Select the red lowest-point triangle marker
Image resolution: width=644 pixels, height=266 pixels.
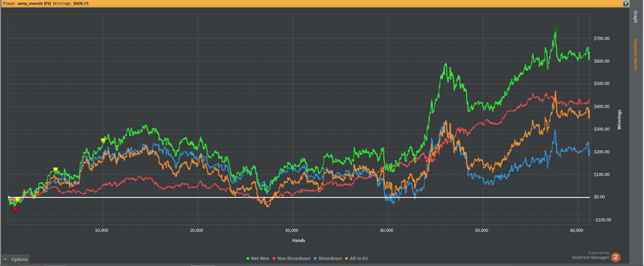point(16,209)
